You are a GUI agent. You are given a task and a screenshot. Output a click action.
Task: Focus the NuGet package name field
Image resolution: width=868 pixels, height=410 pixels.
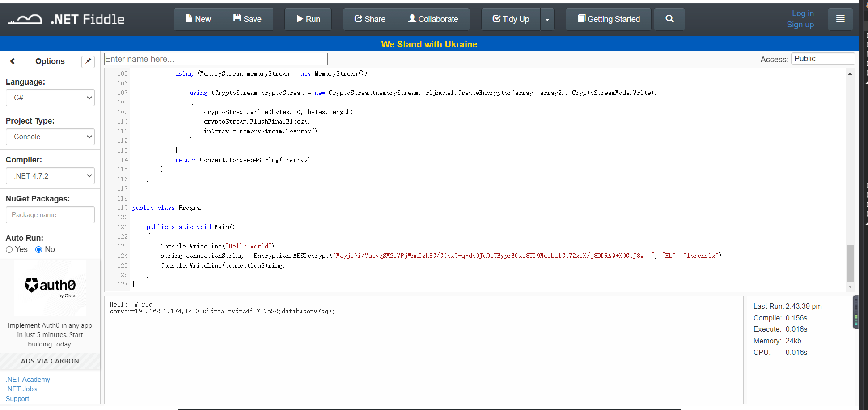pyautogui.click(x=50, y=215)
